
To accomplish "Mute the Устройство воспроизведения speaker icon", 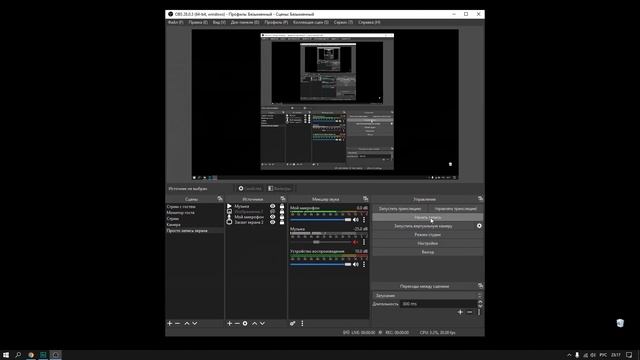I will [x=356, y=264].
